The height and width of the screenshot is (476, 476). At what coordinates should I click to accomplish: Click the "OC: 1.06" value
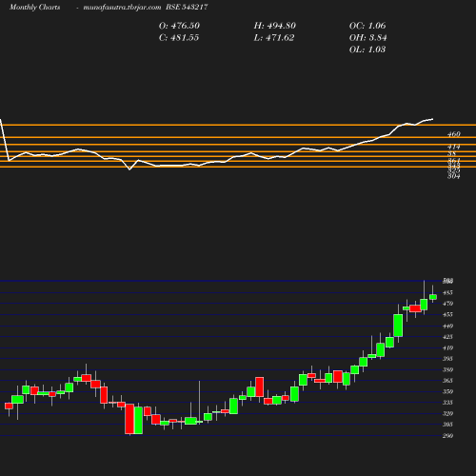pyautogui.click(x=367, y=26)
